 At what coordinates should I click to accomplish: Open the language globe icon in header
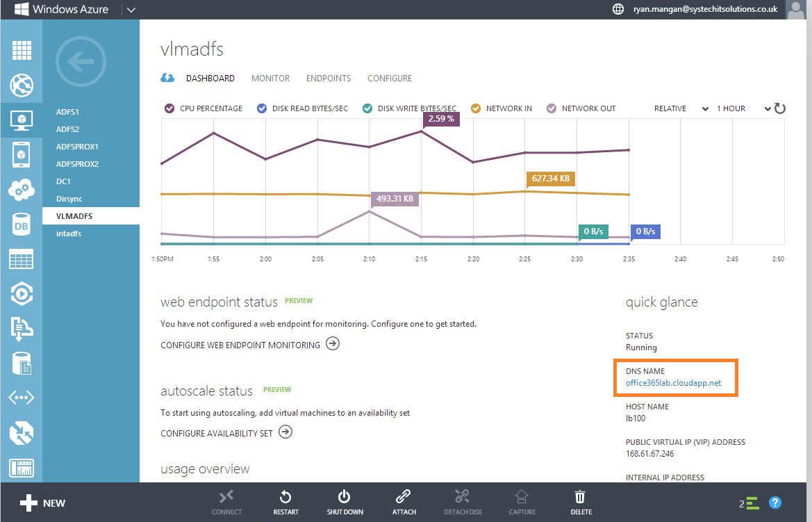pos(618,9)
